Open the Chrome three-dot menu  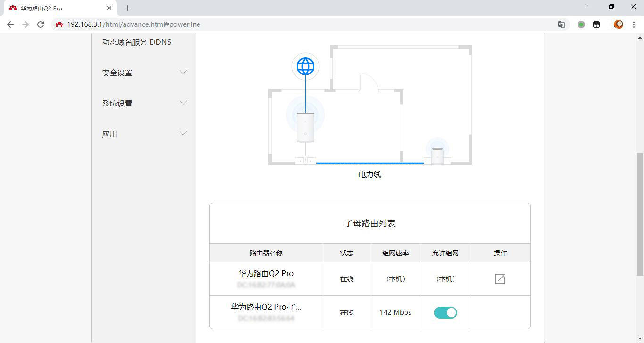coord(634,24)
